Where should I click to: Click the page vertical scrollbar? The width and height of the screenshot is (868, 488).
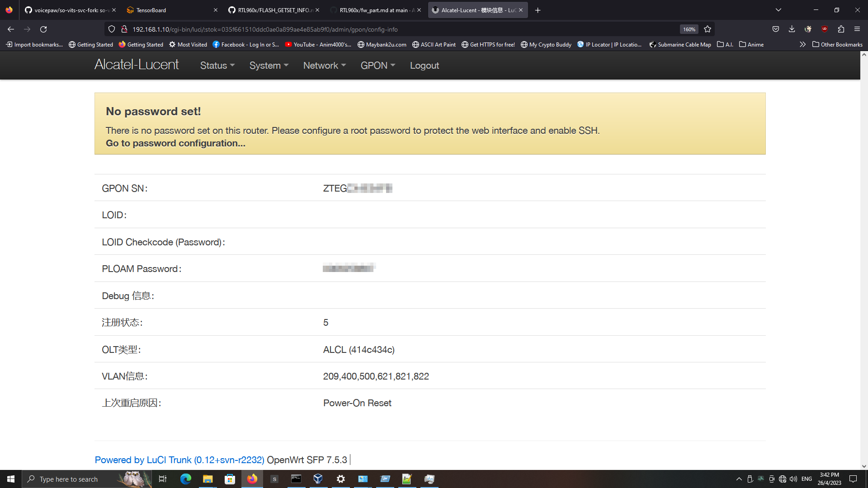tap(864, 261)
